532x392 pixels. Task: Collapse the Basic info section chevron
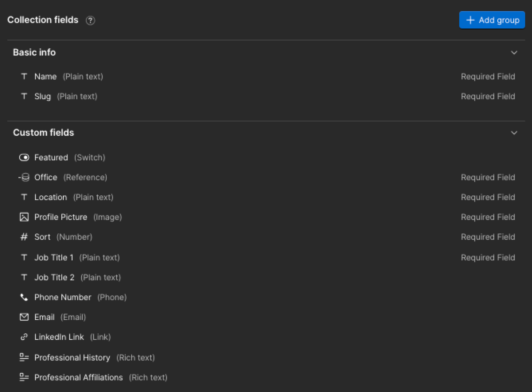tap(514, 53)
